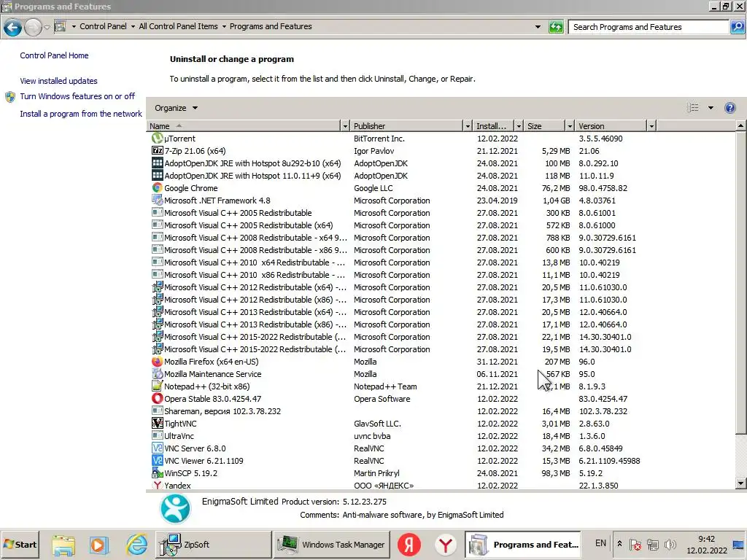Sort by the Size column header
Image resolution: width=747 pixels, height=560 pixels.
[x=544, y=125]
